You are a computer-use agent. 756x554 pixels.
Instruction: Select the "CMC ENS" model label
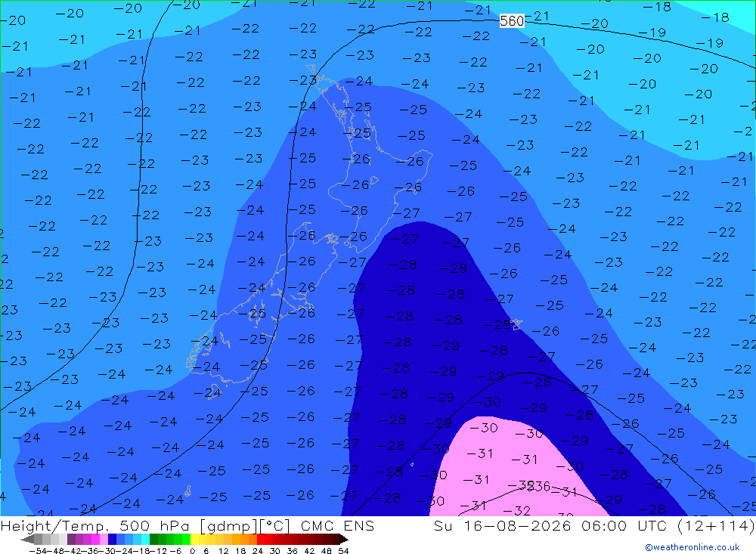[x=337, y=526]
